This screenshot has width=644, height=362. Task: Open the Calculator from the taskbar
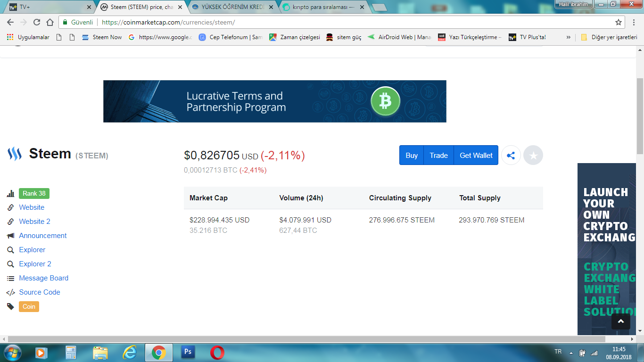click(71, 353)
